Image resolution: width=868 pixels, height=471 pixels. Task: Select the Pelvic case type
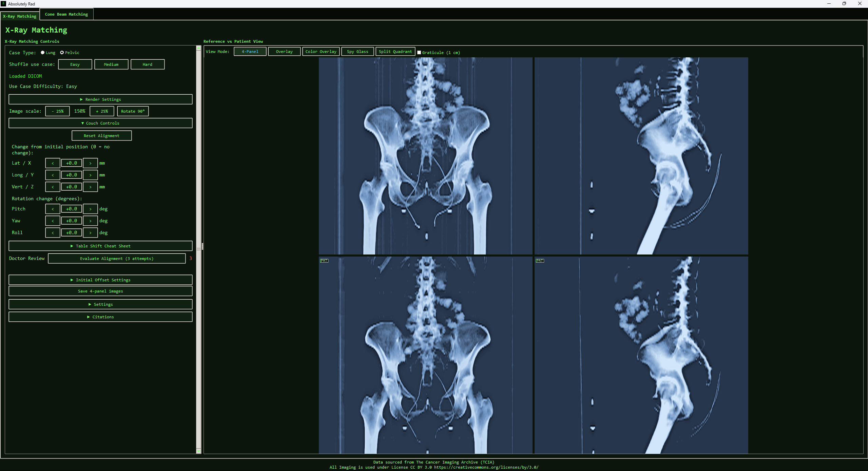(x=61, y=52)
